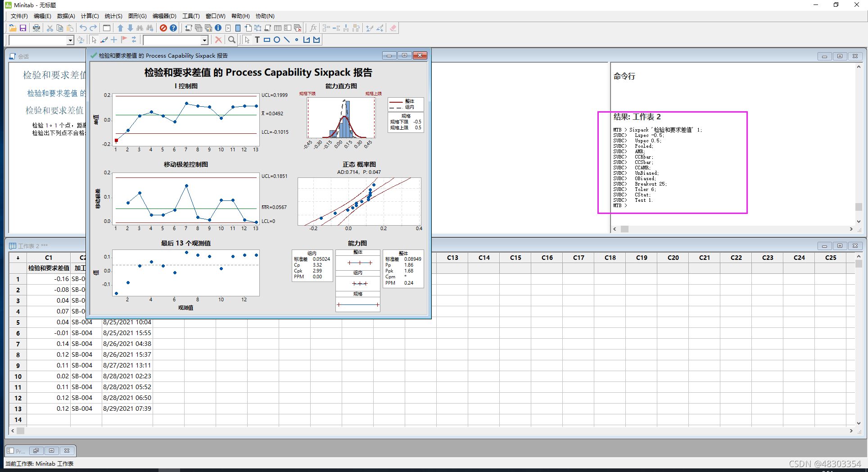This screenshot has height=472, width=868.
Task: Click the red X delete icon
Action: pyautogui.click(x=218, y=40)
